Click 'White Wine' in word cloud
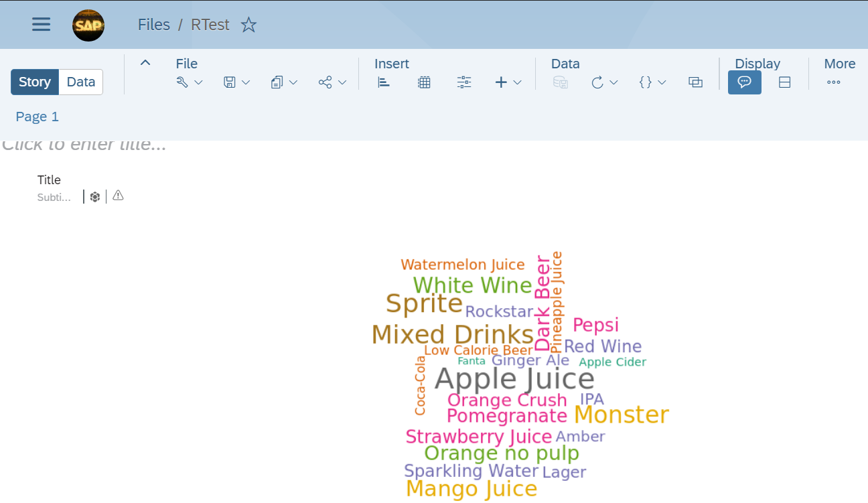 click(472, 285)
